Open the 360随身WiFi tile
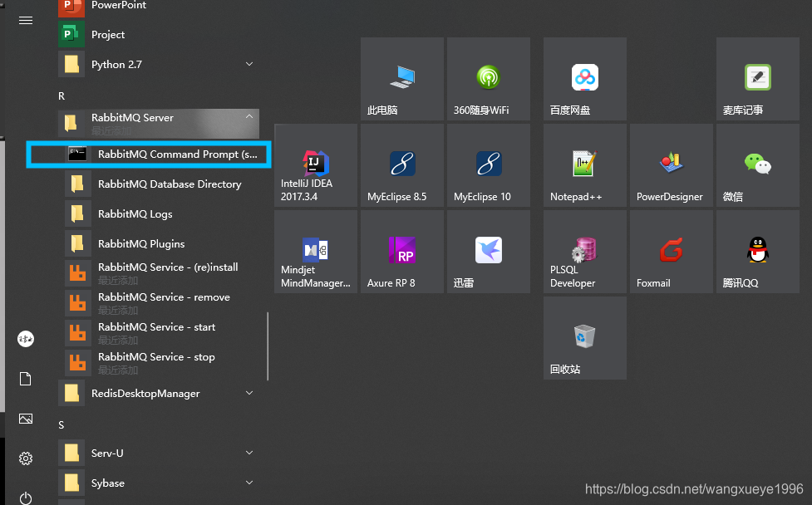 coord(489,79)
